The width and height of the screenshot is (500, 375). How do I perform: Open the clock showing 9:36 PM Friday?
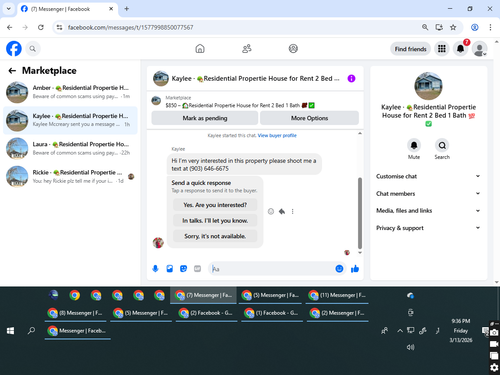[x=461, y=331]
